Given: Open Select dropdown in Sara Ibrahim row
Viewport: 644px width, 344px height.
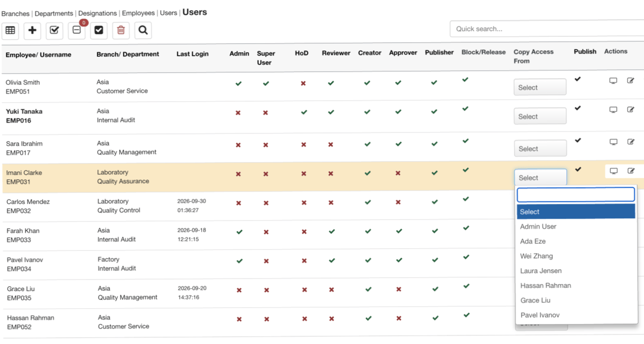Looking at the screenshot, I should pos(540,148).
